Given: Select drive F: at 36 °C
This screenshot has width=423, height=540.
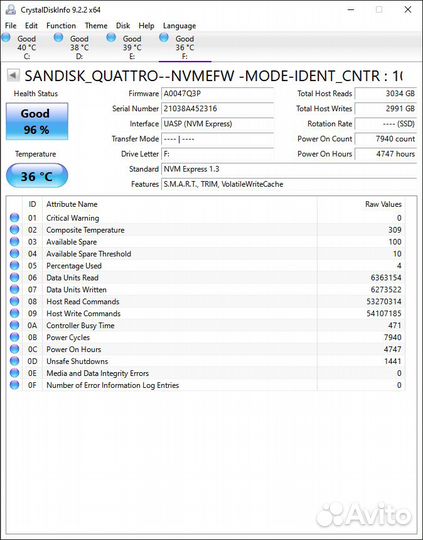Looking at the screenshot, I should pyautogui.click(x=185, y=47).
